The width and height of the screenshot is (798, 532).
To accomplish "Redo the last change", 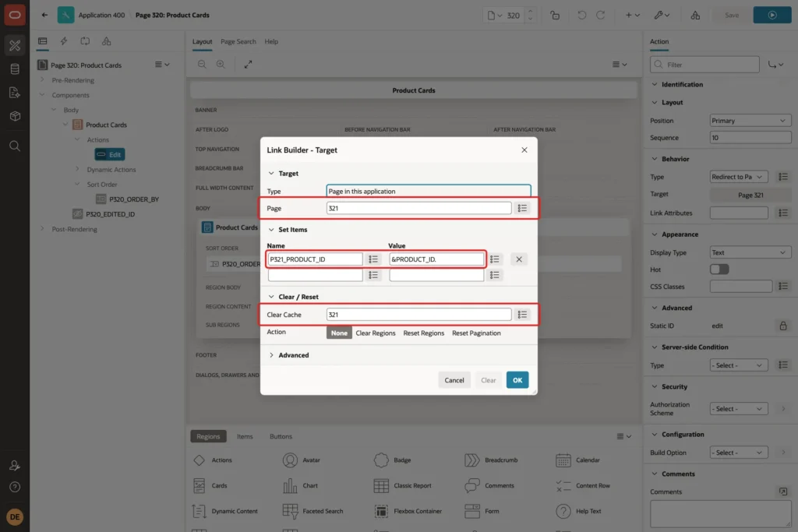I will pyautogui.click(x=601, y=16).
